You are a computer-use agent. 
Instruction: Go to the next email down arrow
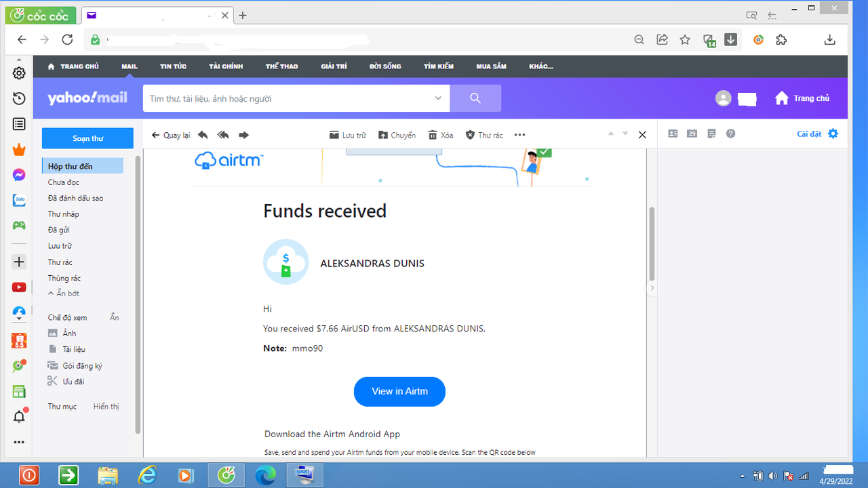(625, 134)
